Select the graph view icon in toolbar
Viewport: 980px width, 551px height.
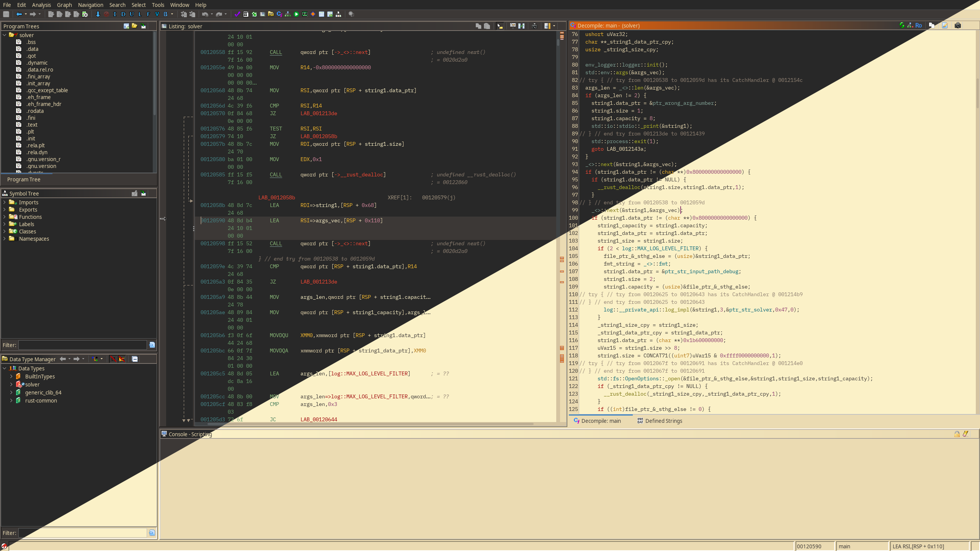(x=288, y=14)
